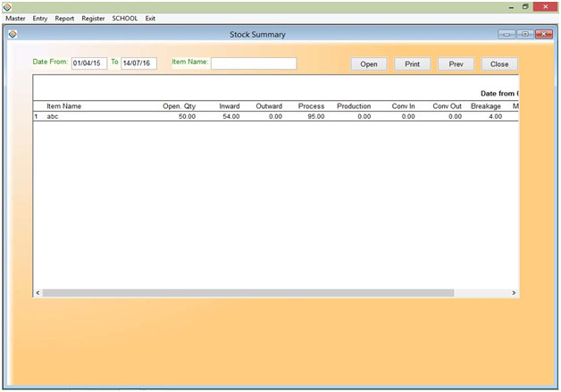561x392 pixels.
Task: Open the Register menu
Action: (93, 18)
